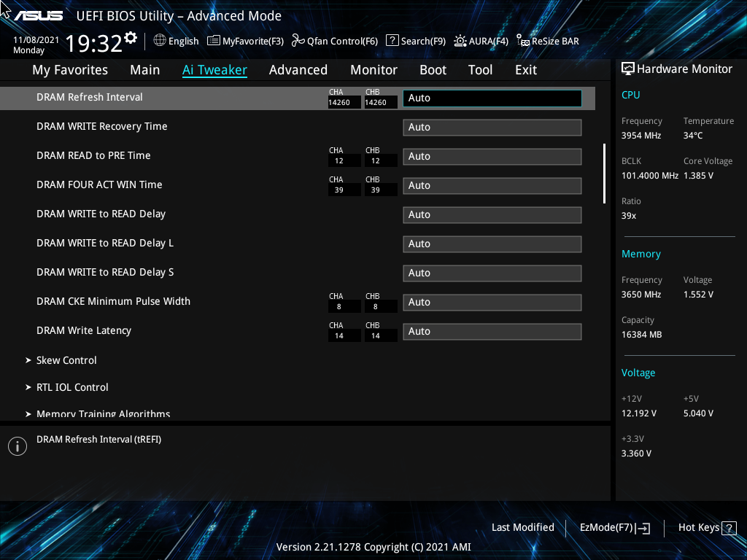Open Qfan Control fan icon
Screen dimensions: 747x560
[298, 41]
